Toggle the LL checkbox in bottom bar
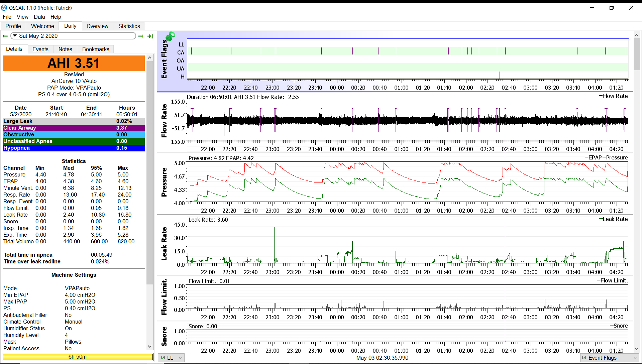Image resolution: width=642 pixels, height=364 pixels. 163,358
